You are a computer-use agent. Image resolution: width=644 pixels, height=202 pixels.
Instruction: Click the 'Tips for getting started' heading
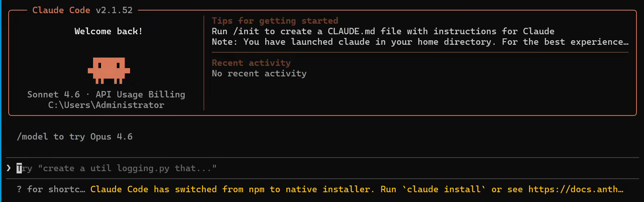coord(275,21)
